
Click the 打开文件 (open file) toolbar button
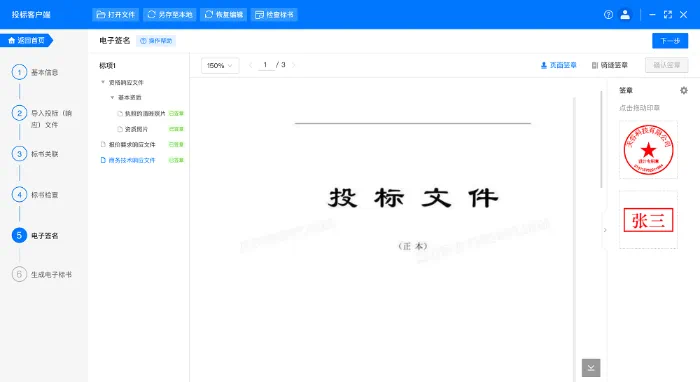pos(116,15)
